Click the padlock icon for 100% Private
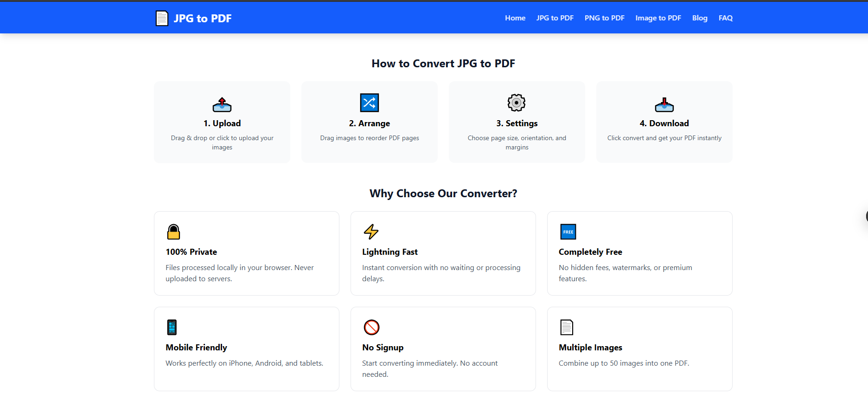 tap(173, 232)
